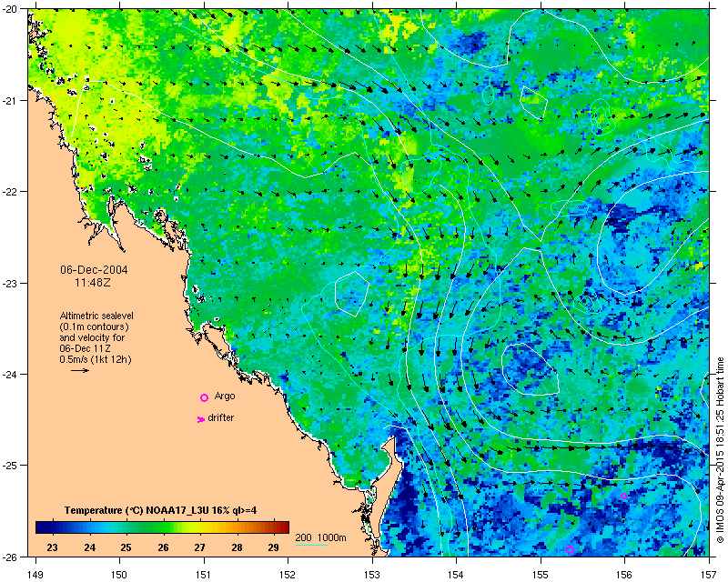Click latitude axis label -20
The height and width of the screenshot is (582, 728).
pyautogui.click(x=10, y=9)
